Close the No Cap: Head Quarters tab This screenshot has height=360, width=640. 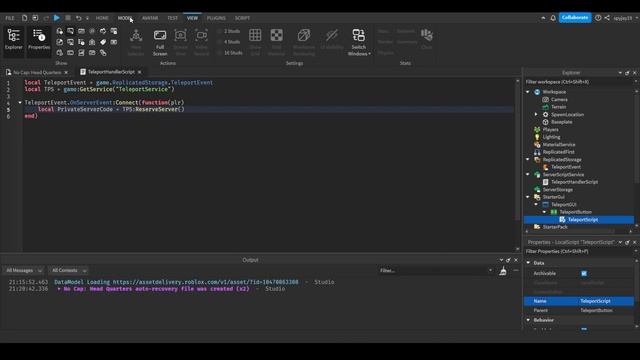66,72
